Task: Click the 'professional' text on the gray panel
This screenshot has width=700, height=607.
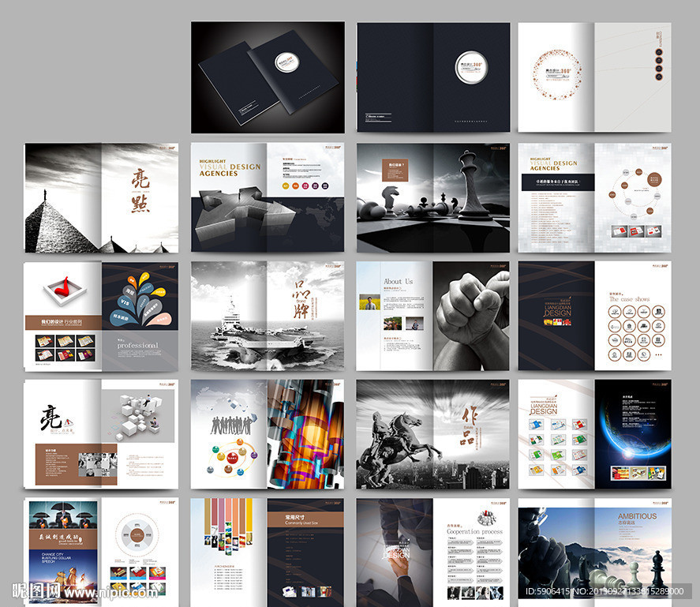Action: tap(138, 345)
